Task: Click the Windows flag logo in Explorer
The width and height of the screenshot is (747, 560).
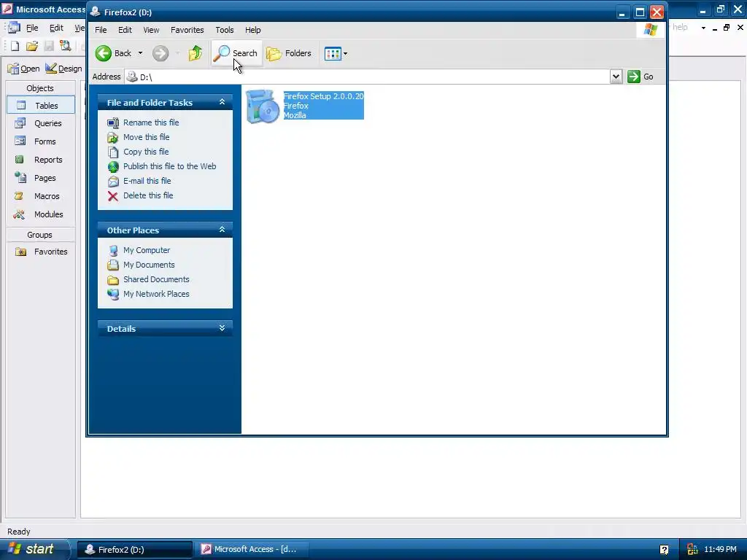Action: [650, 30]
